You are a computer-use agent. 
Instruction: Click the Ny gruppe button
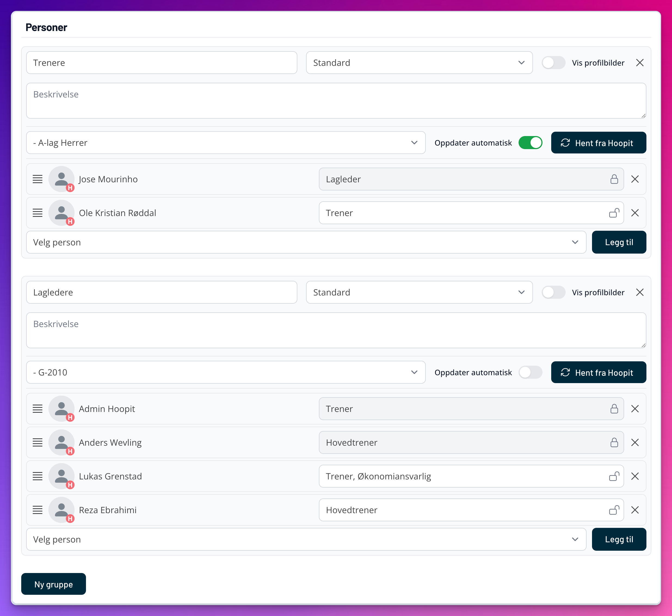tap(53, 584)
